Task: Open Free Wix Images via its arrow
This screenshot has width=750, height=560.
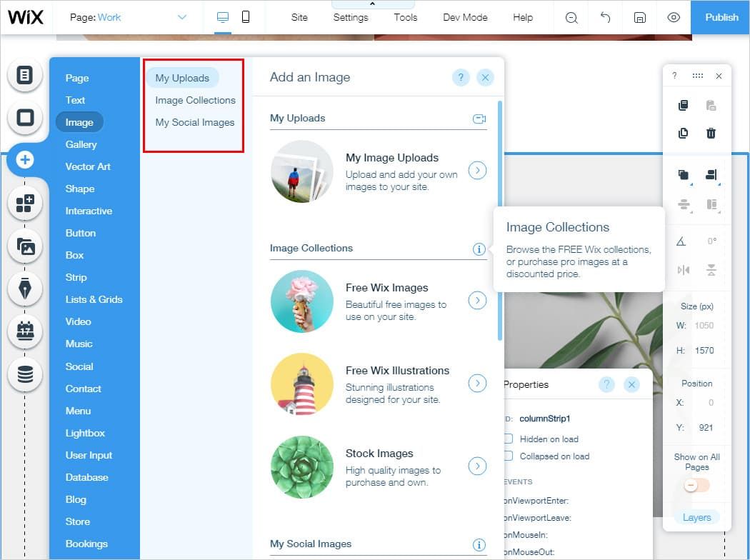Action: 477,300
